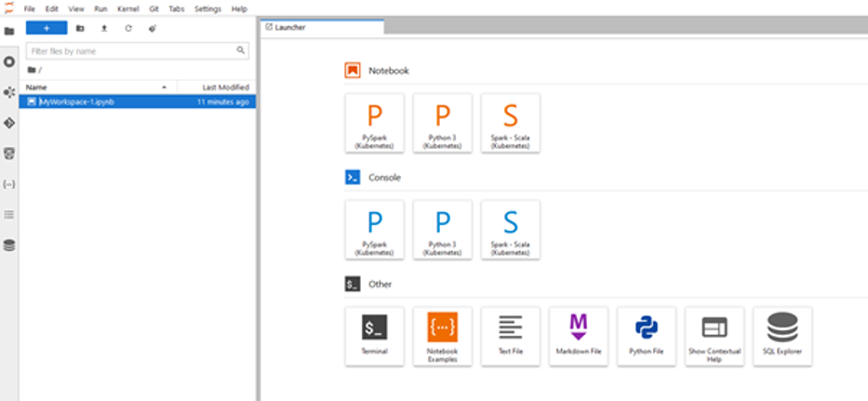Click the blue New Launcher plus button
Image resolution: width=868 pixels, height=401 pixels.
(47, 28)
